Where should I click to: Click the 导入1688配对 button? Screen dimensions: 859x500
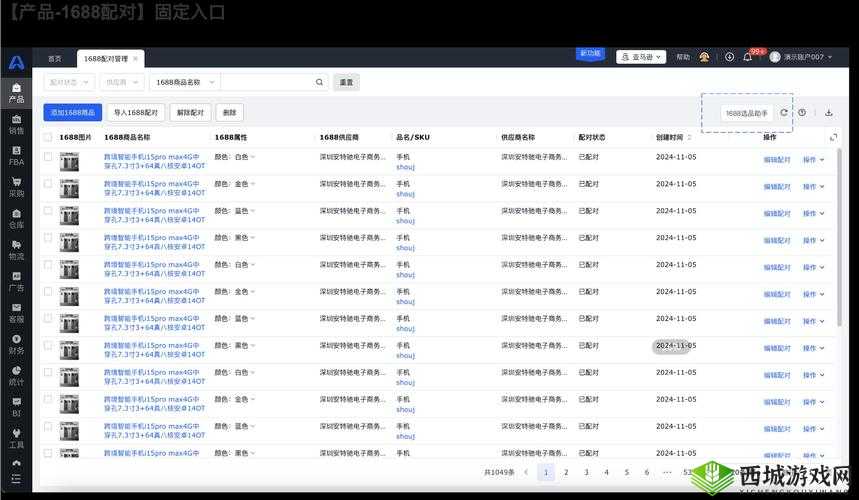click(x=136, y=112)
